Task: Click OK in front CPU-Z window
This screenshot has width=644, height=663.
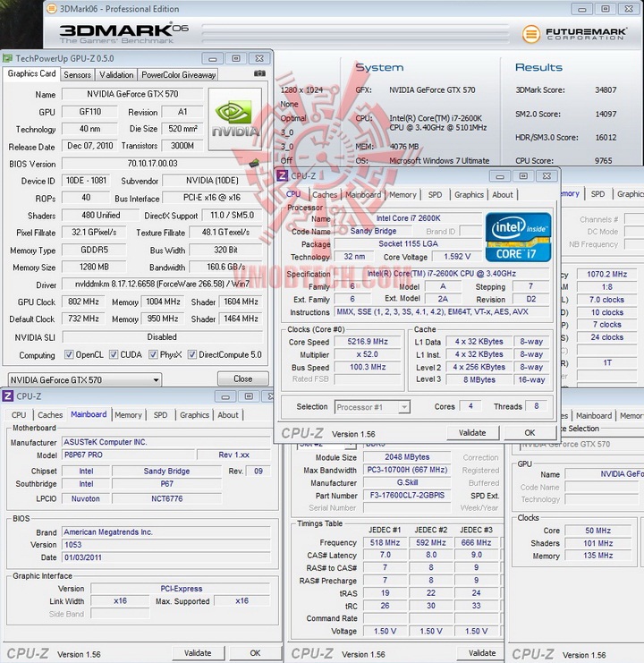Action: pyautogui.click(x=530, y=432)
